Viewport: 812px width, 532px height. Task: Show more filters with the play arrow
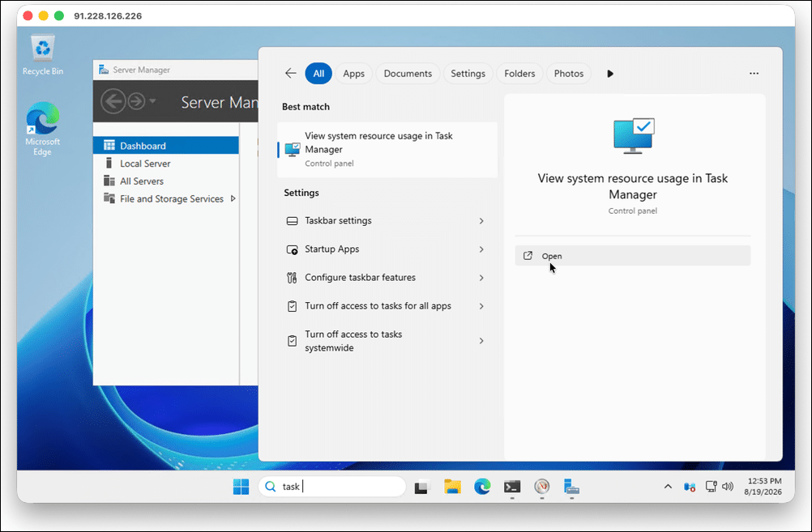[610, 74]
